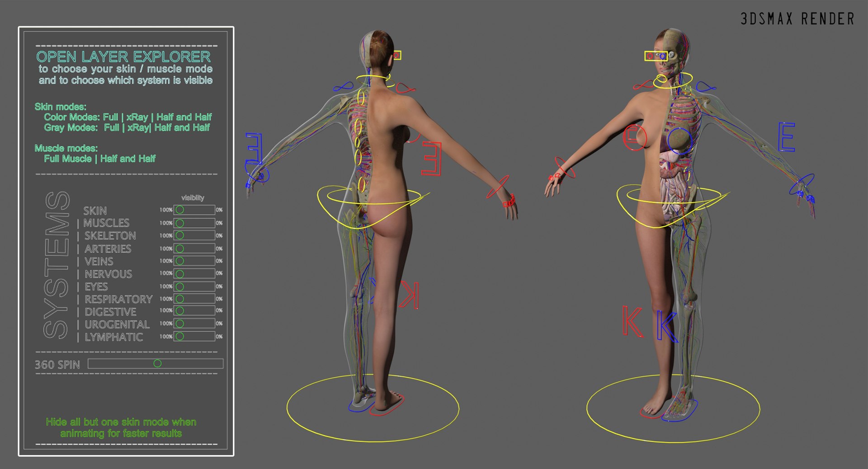Select the blue E elbow control on back-view figure

point(254,148)
